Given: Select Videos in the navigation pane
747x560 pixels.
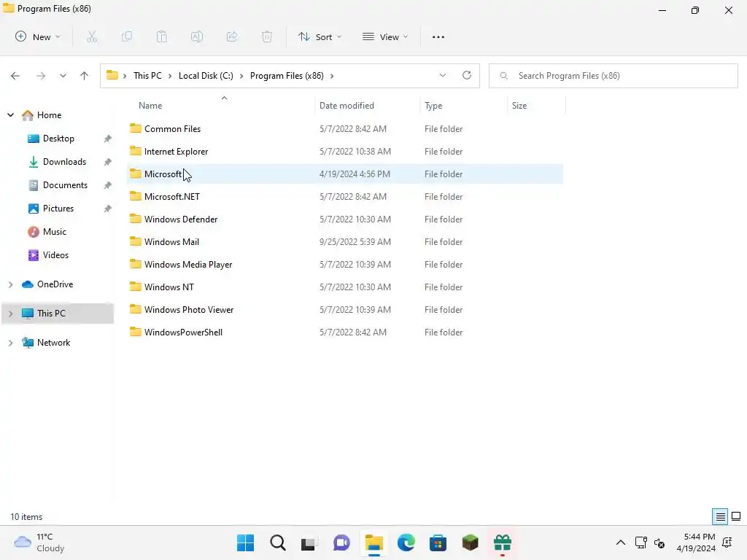Looking at the screenshot, I should coord(55,255).
